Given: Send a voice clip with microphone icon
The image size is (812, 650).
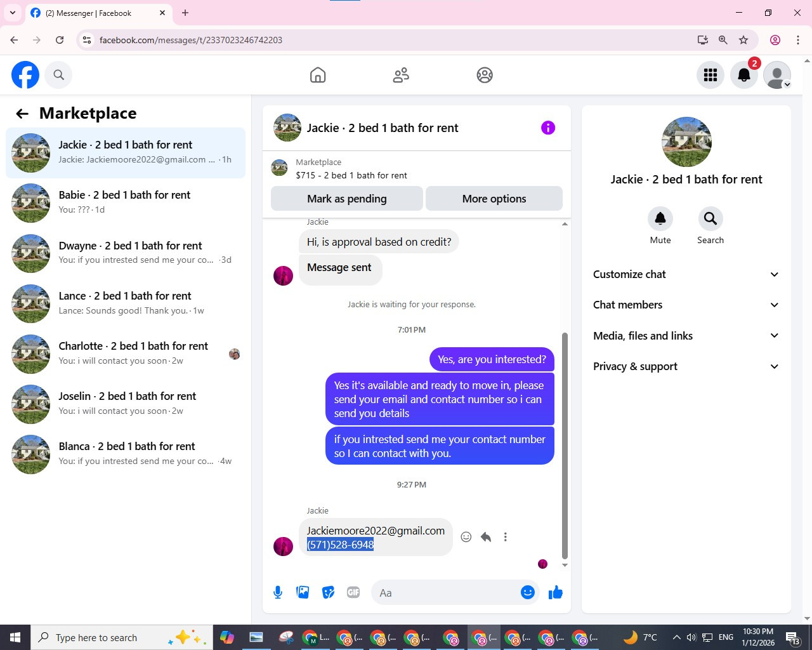Looking at the screenshot, I should pyautogui.click(x=278, y=592).
